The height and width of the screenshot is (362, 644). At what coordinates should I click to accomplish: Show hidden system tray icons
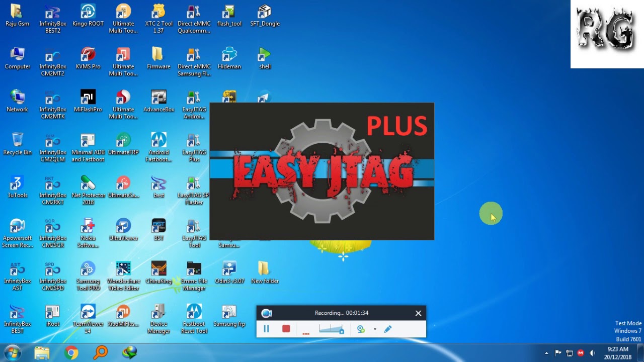pos(546,353)
